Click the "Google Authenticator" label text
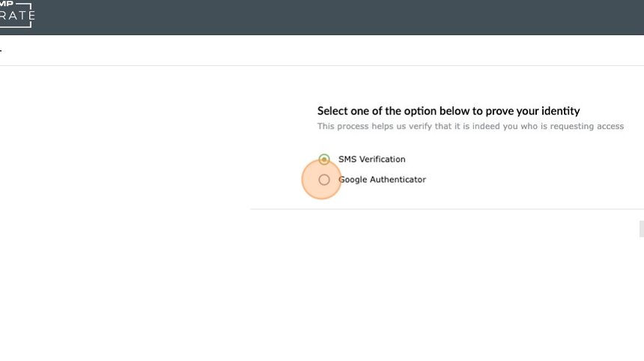644x361 pixels. (x=382, y=180)
